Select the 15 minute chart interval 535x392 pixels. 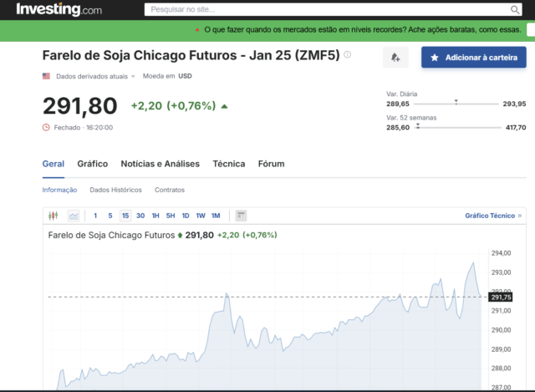click(x=125, y=216)
